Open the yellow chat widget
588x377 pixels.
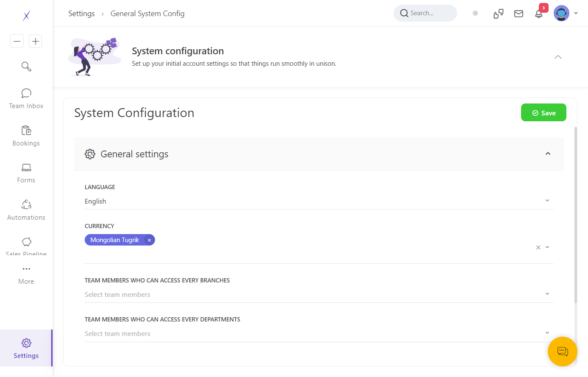pos(563,351)
